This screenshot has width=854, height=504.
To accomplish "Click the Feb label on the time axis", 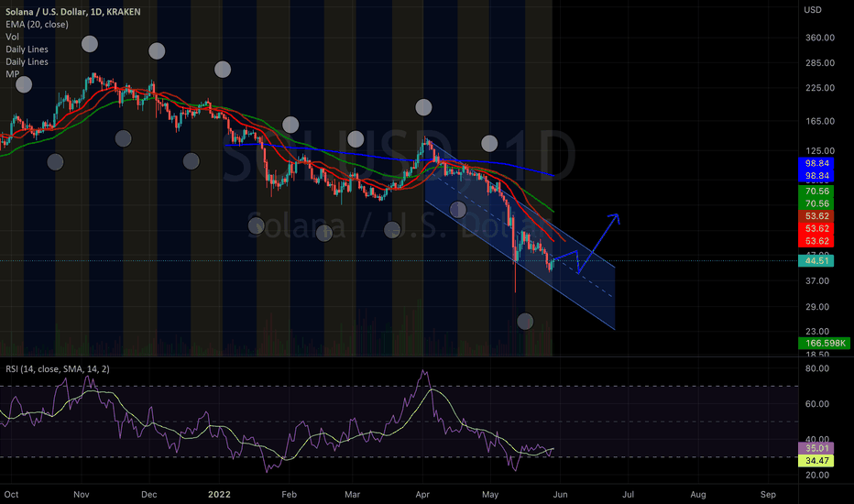I will pyautogui.click(x=290, y=494).
